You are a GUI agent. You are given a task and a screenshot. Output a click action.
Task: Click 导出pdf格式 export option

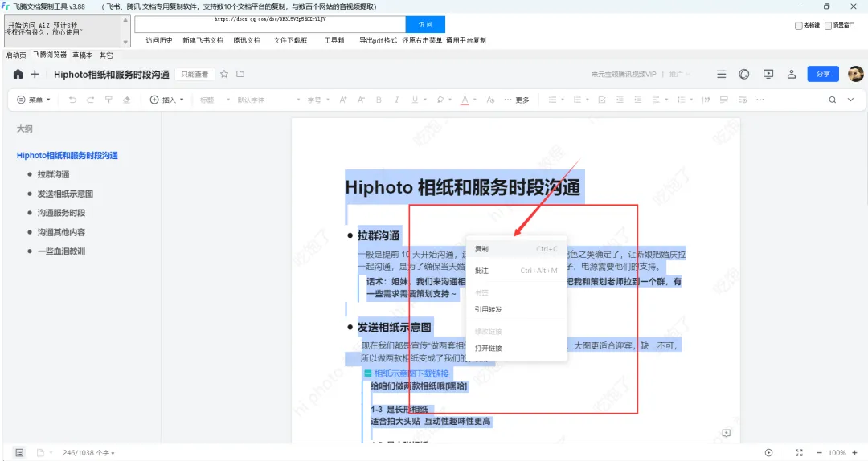click(378, 40)
